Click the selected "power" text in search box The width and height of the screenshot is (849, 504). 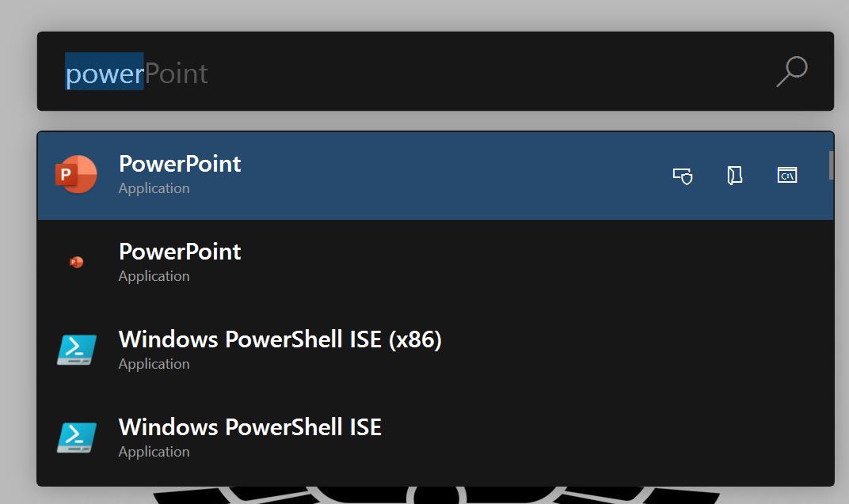pos(105,72)
